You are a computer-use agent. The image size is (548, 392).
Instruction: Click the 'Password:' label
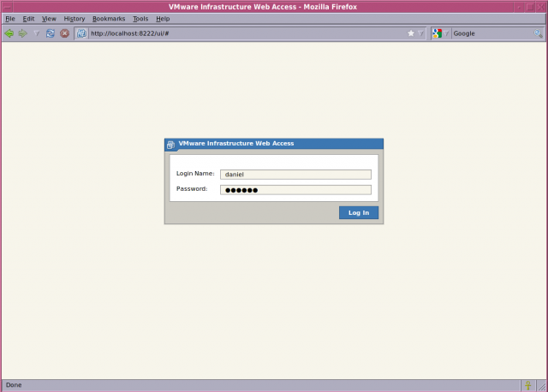coord(192,189)
